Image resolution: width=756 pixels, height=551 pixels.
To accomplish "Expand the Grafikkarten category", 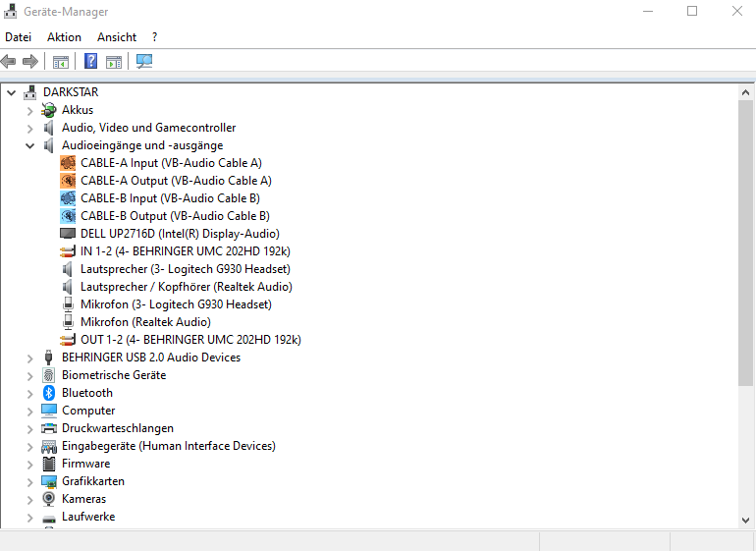I will pyautogui.click(x=29, y=482).
